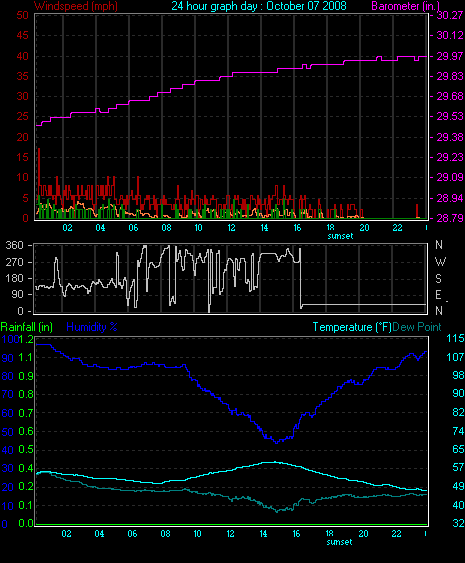Click 'sunset' under the windspeed graph
The image size is (465, 563).
click(340, 236)
